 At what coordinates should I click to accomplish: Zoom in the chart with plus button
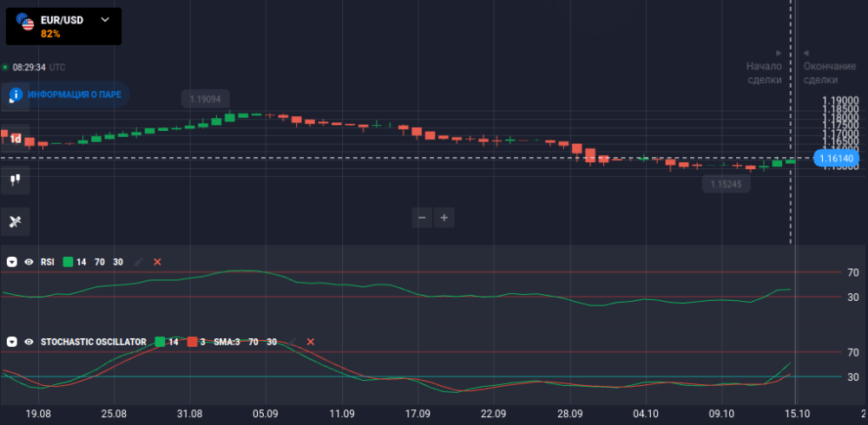tap(444, 218)
